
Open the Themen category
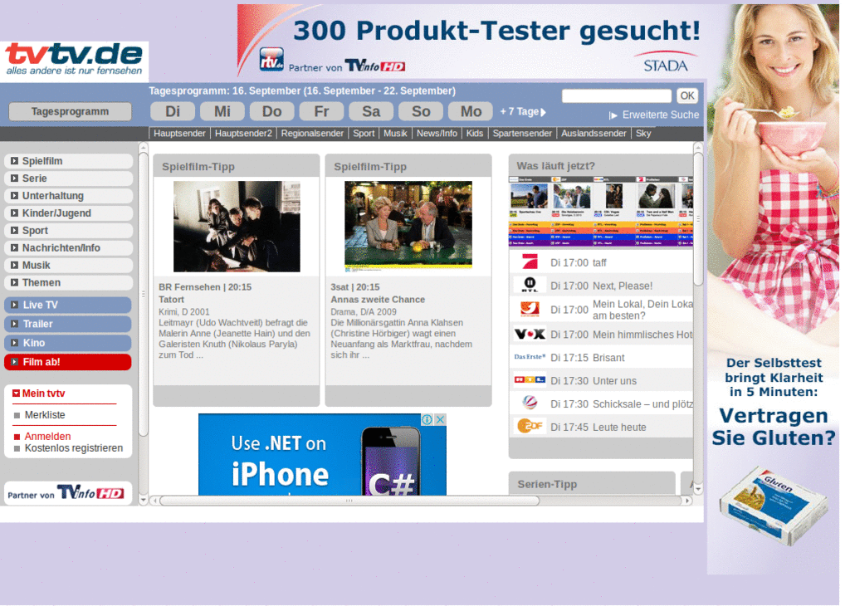[68, 282]
